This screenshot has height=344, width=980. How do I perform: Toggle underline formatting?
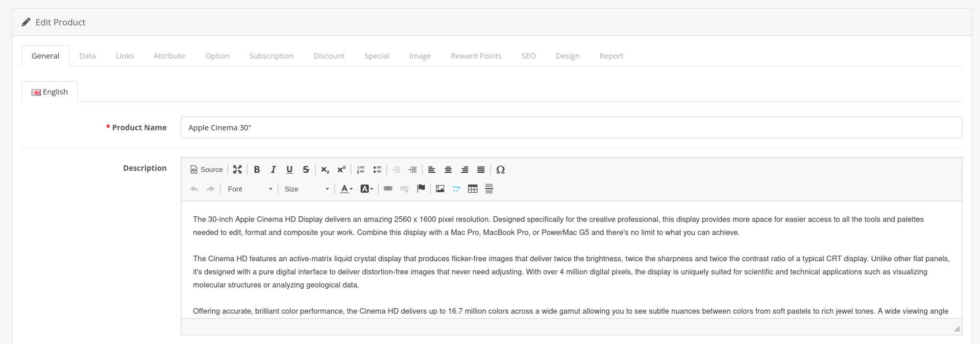click(x=290, y=169)
